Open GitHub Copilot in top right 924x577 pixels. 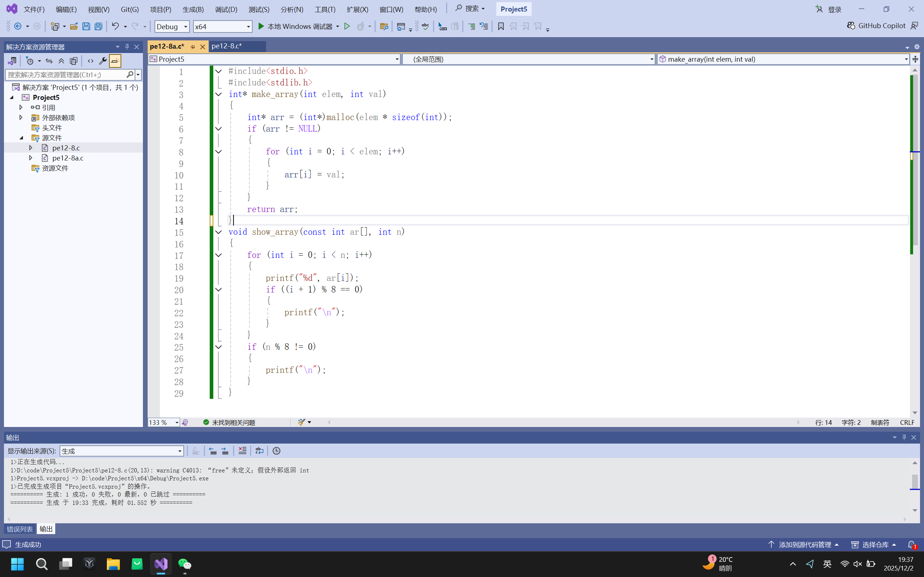(x=876, y=26)
